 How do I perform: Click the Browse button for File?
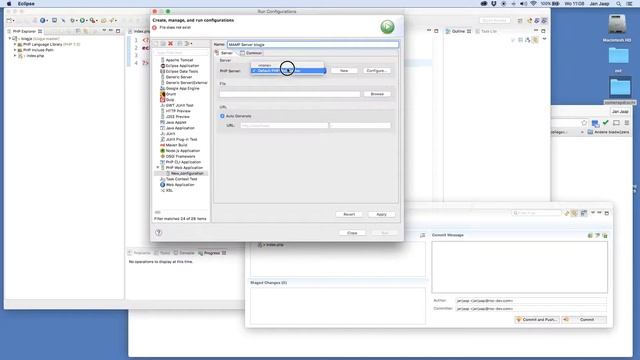(377, 94)
